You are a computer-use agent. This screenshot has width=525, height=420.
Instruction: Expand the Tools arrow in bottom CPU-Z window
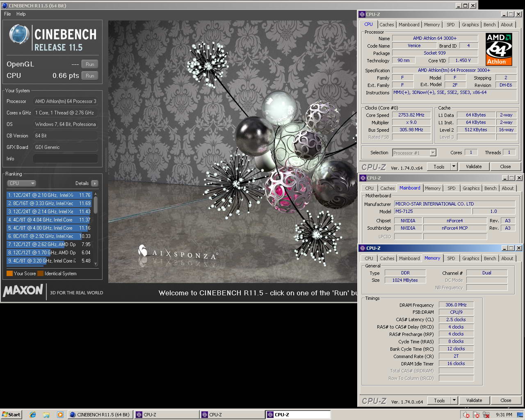click(x=454, y=400)
